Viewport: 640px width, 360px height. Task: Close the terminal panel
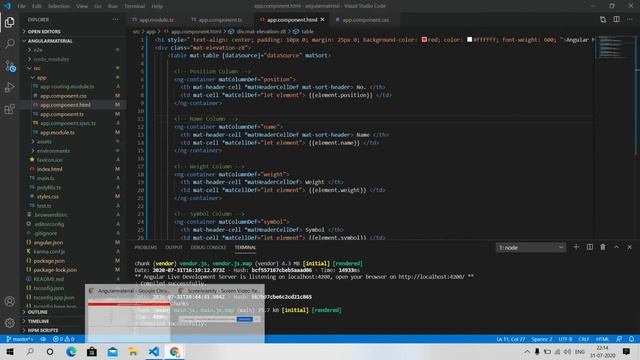click(x=629, y=247)
